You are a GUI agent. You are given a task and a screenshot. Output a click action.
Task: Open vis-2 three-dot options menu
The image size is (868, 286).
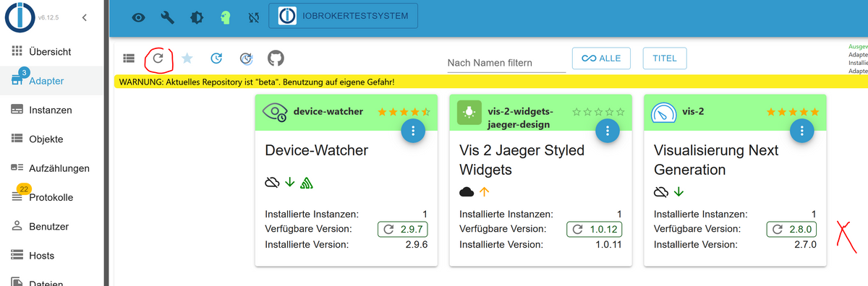[802, 131]
